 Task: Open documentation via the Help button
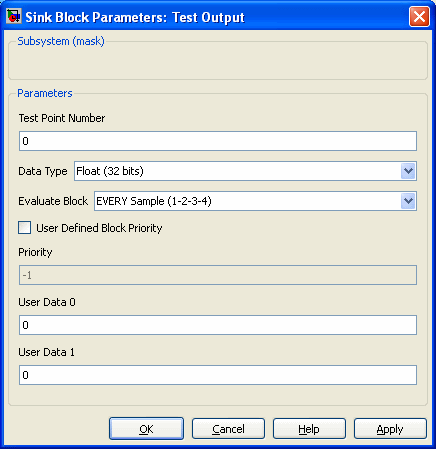click(x=309, y=429)
